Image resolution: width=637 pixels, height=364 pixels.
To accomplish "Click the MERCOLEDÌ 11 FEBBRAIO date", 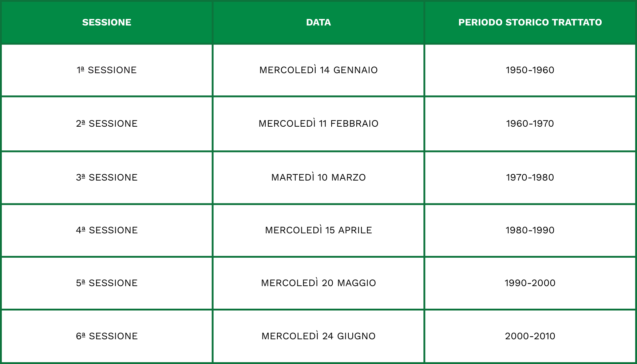I will tap(318, 123).
